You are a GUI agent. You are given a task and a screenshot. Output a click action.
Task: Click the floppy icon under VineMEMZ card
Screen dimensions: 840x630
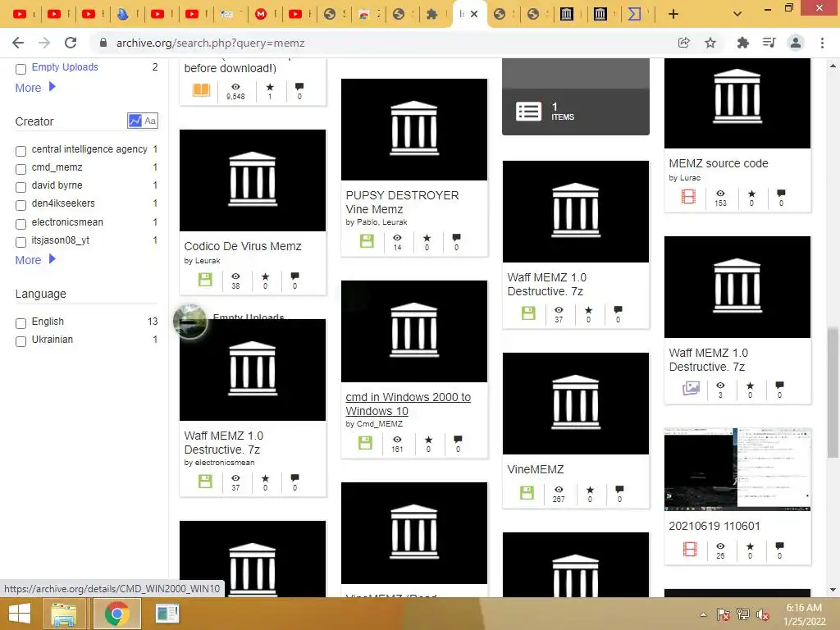527,492
